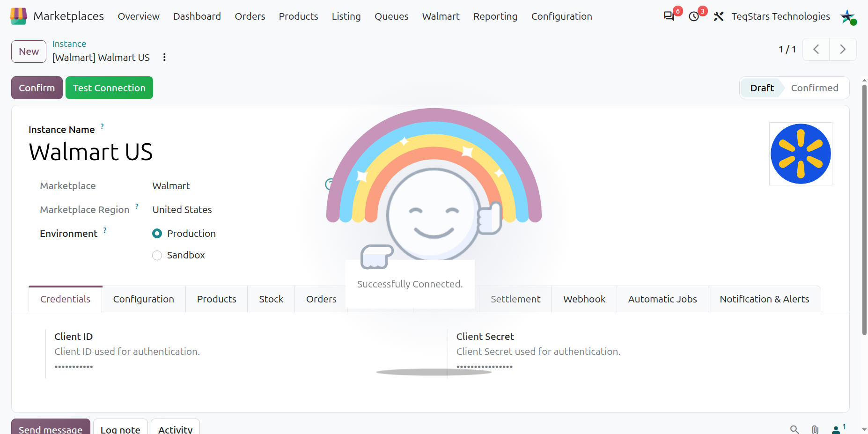Click the Test Connection button
The height and width of the screenshot is (434, 868).
tap(109, 88)
